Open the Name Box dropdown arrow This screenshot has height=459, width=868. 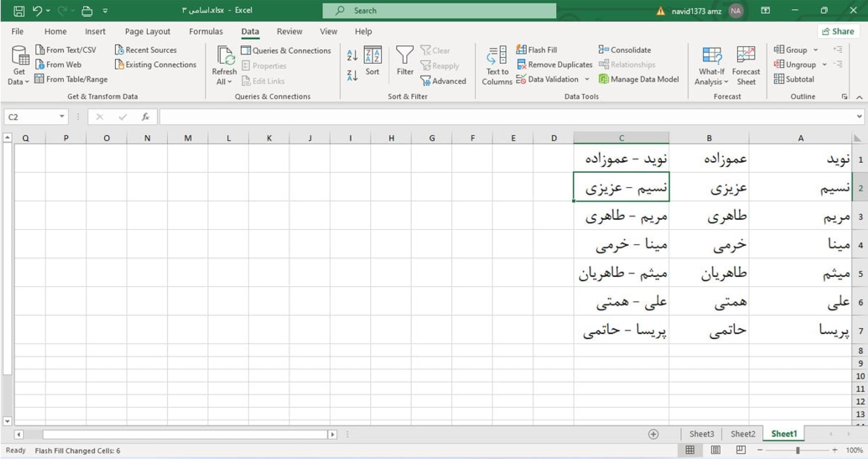(x=61, y=117)
